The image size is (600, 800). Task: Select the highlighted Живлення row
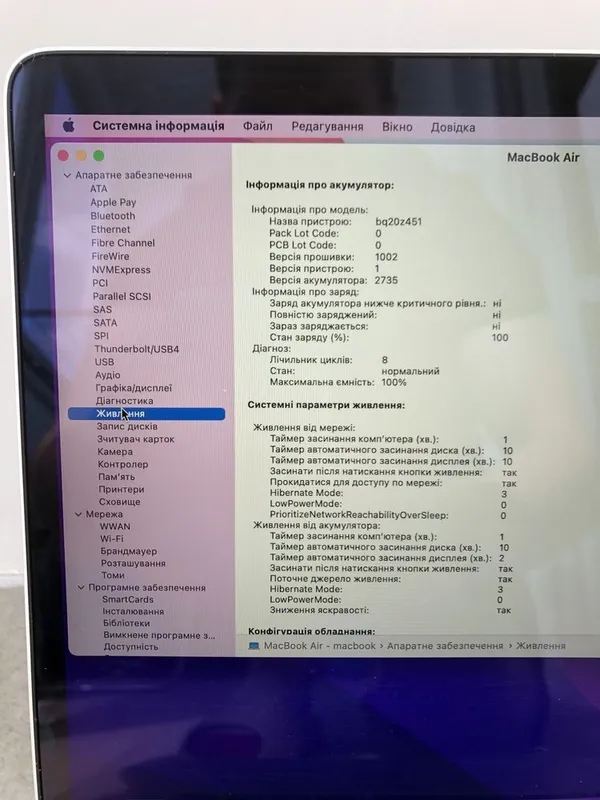coord(146,414)
